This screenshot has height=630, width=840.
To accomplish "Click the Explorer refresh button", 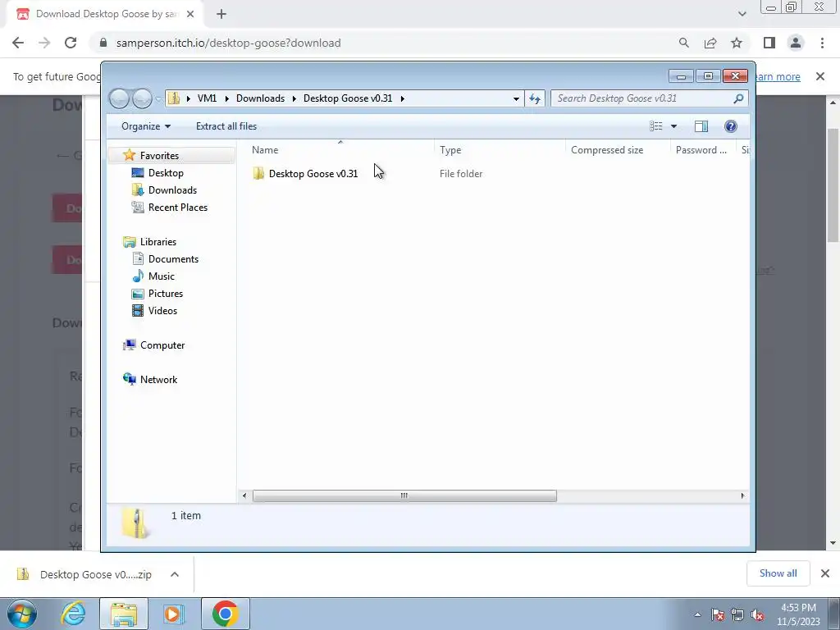I will pos(535,98).
